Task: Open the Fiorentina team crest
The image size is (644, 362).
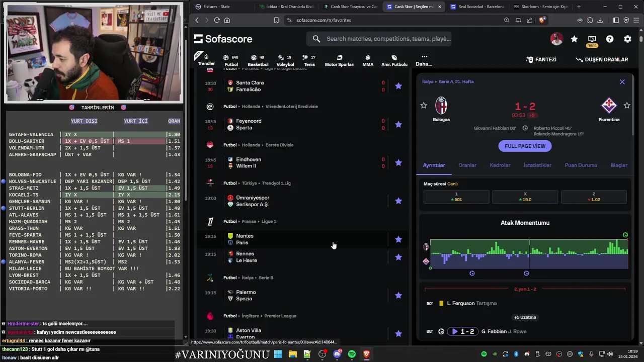Action: pyautogui.click(x=609, y=105)
